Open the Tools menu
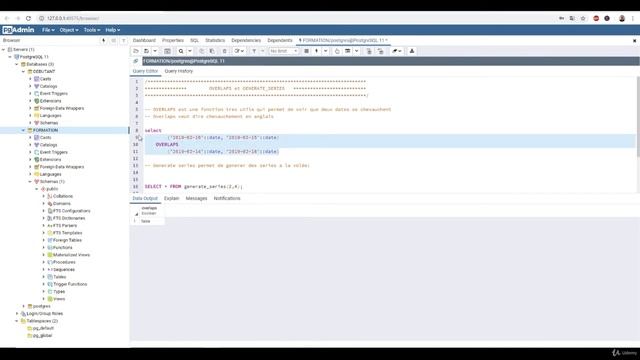The image size is (640, 360). click(x=92, y=30)
